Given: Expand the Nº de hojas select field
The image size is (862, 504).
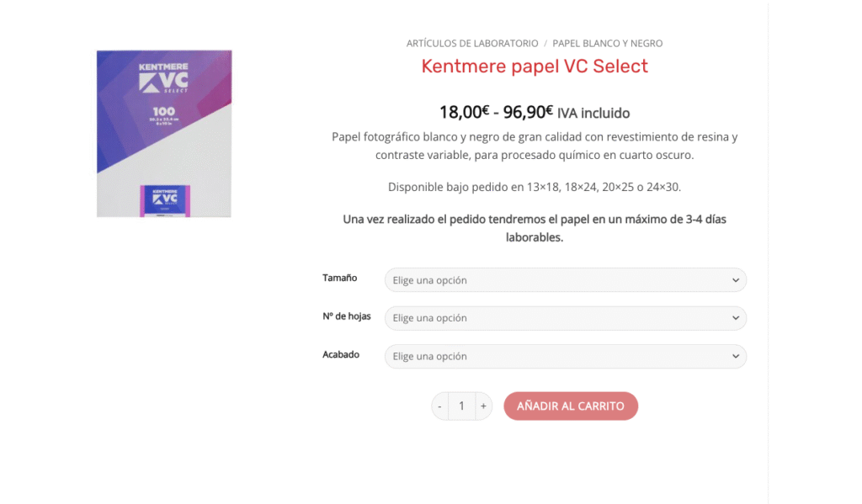Looking at the screenshot, I should point(556,318).
